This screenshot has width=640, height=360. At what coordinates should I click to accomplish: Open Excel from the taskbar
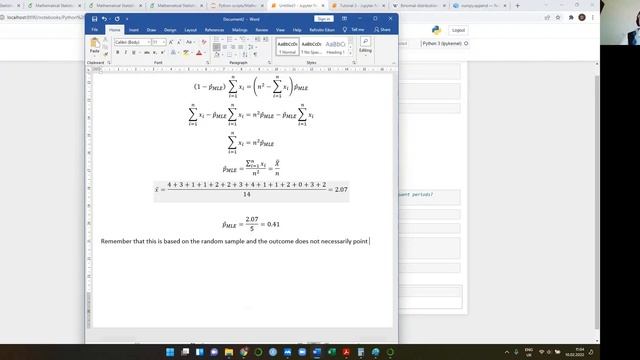[x=332, y=352]
